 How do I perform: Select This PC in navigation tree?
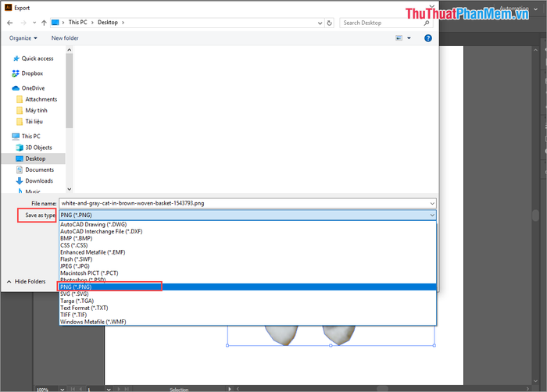click(26, 137)
